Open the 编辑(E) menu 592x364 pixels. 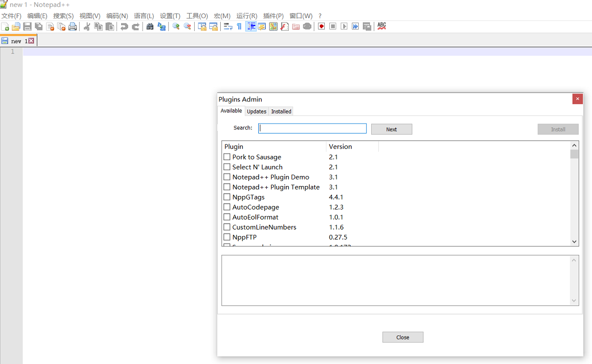[x=37, y=16]
